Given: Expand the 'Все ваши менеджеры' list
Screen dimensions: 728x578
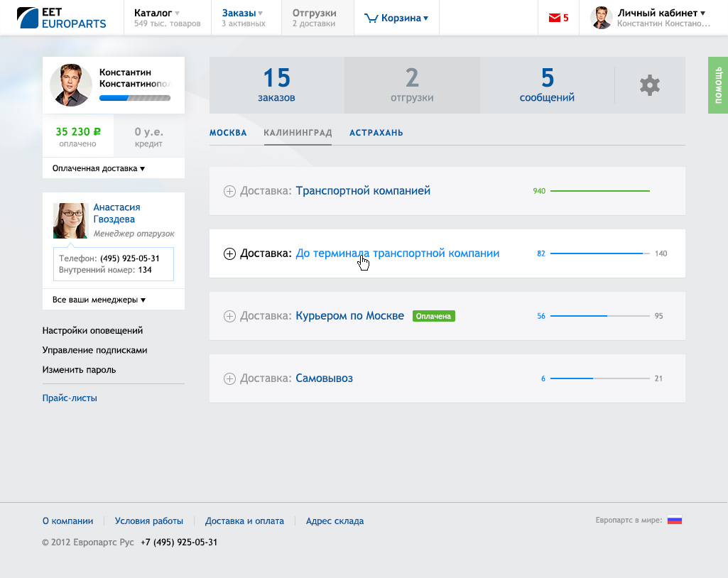Looking at the screenshot, I should pyautogui.click(x=99, y=300).
